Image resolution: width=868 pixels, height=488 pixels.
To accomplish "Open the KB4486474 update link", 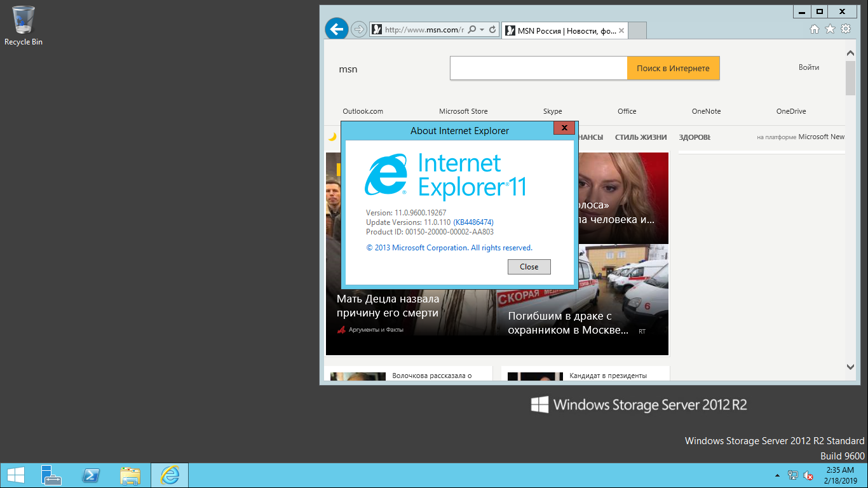I will [x=473, y=222].
